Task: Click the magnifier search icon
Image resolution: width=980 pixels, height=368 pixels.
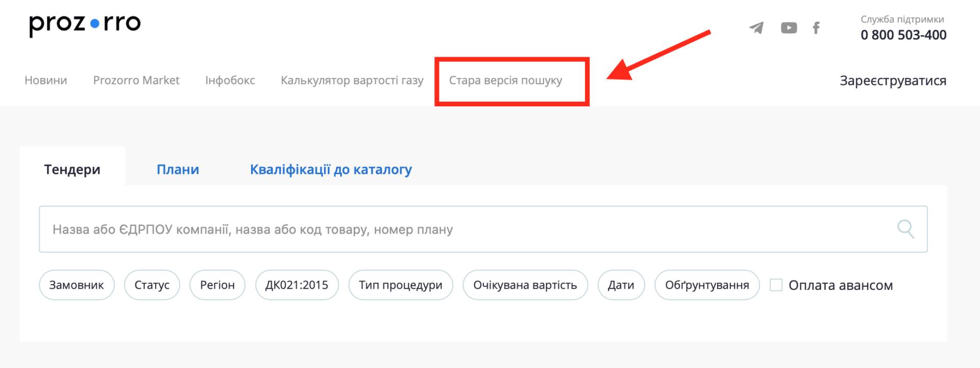Action: tap(905, 229)
